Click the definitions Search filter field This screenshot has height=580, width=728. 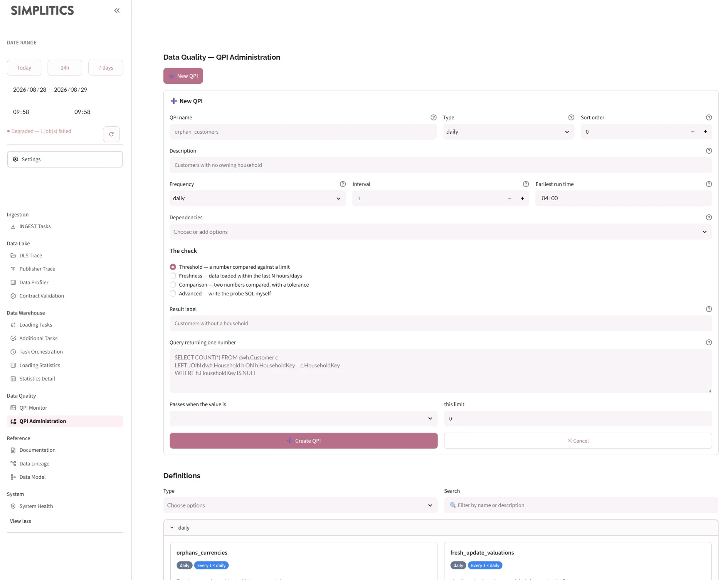coord(581,505)
